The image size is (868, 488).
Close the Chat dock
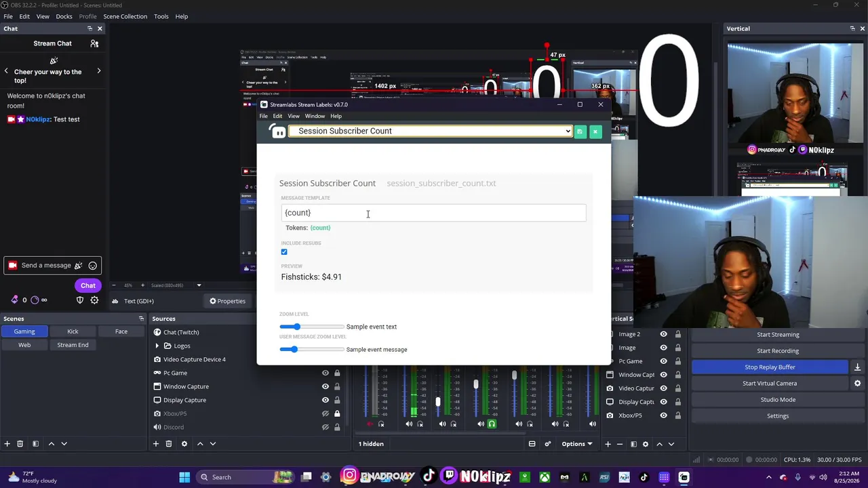click(100, 28)
